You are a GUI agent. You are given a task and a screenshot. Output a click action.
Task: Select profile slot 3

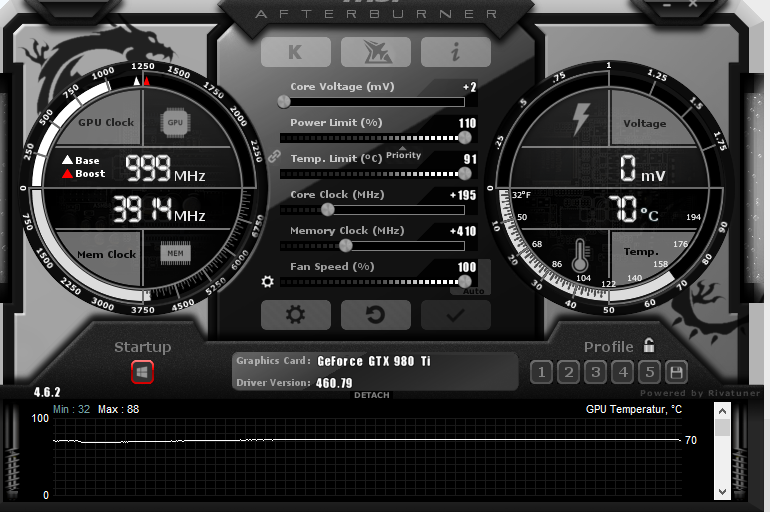(x=595, y=372)
